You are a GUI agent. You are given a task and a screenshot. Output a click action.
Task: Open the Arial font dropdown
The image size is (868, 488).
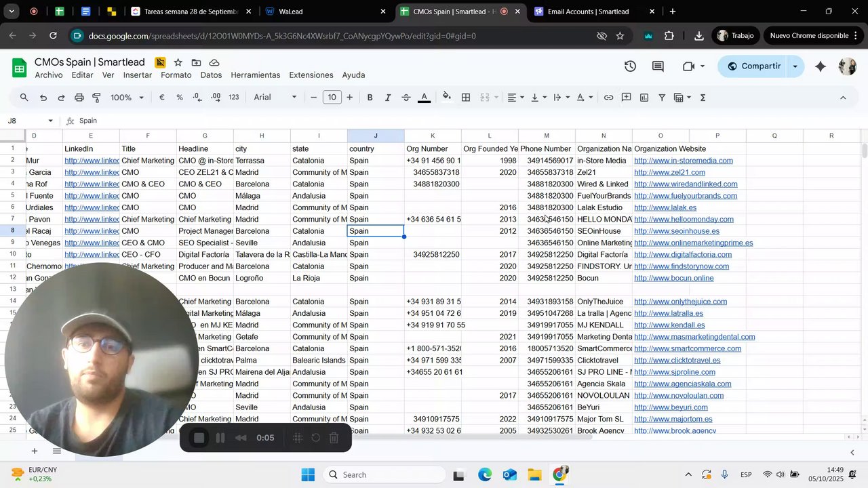point(275,98)
